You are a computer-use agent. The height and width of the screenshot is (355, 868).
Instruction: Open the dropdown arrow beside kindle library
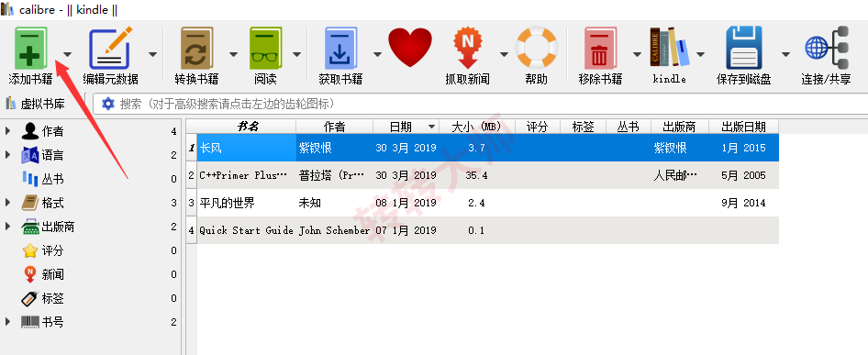click(700, 54)
